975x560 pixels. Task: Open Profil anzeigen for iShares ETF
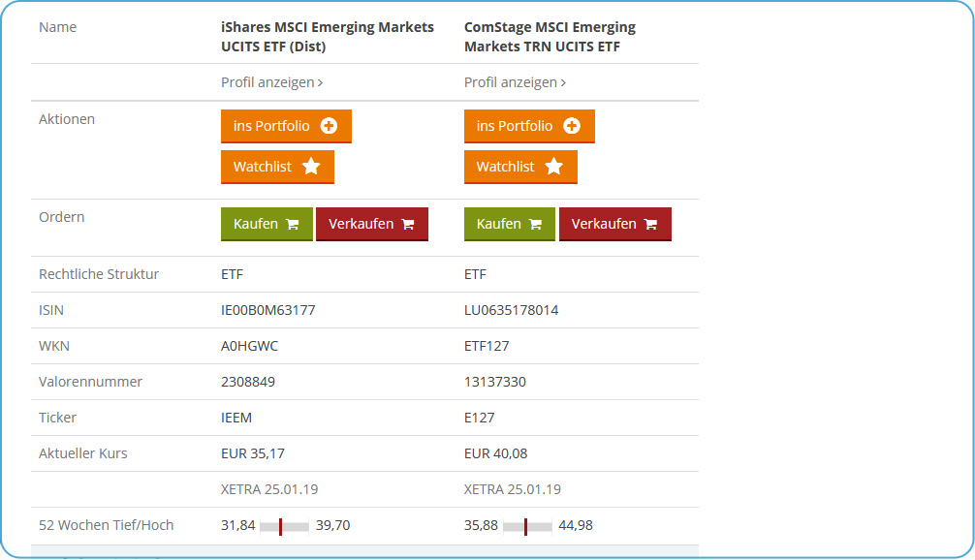coord(271,82)
